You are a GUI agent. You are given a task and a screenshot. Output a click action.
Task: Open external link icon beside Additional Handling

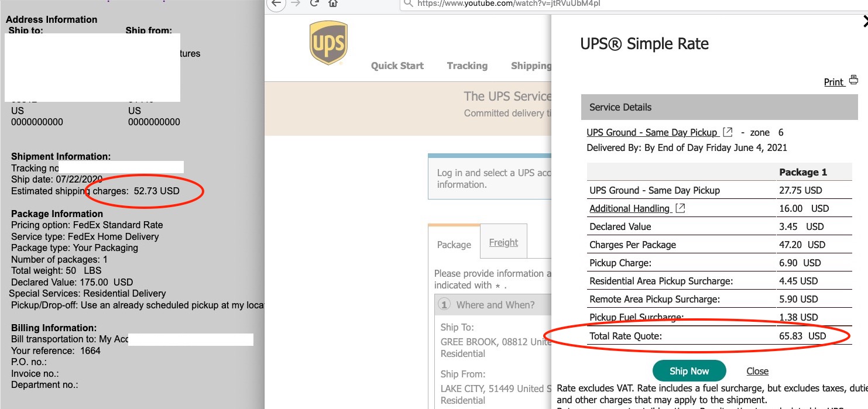tap(680, 208)
